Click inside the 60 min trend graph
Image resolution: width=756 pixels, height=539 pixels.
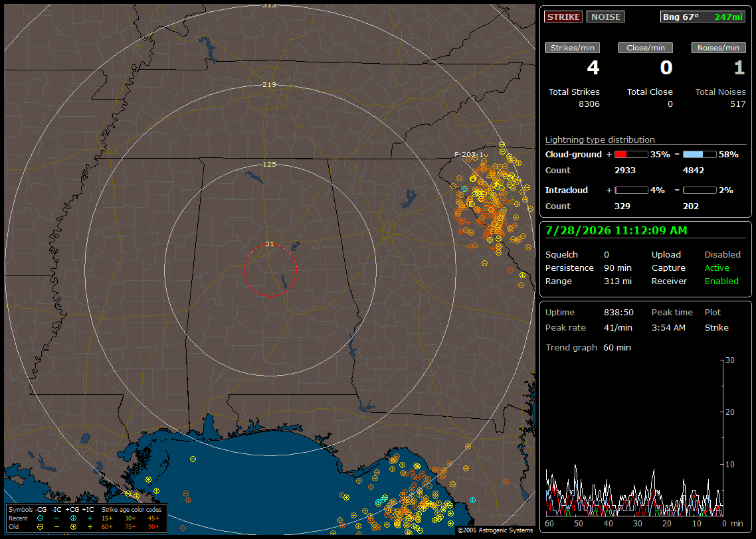tap(634, 437)
